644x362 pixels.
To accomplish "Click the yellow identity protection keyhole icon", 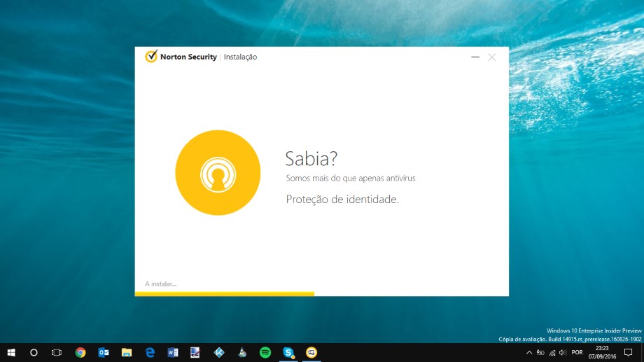I will click(218, 172).
